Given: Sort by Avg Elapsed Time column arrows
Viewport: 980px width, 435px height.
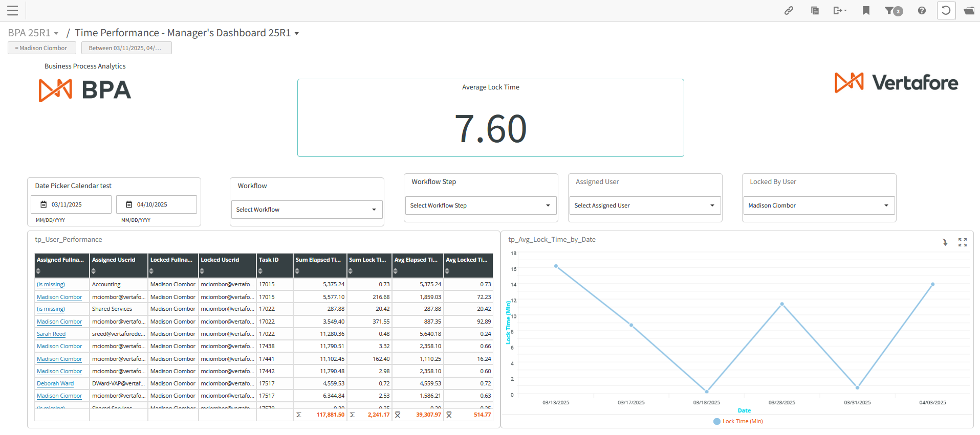Looking at the screenshot, I should [396, 271].
